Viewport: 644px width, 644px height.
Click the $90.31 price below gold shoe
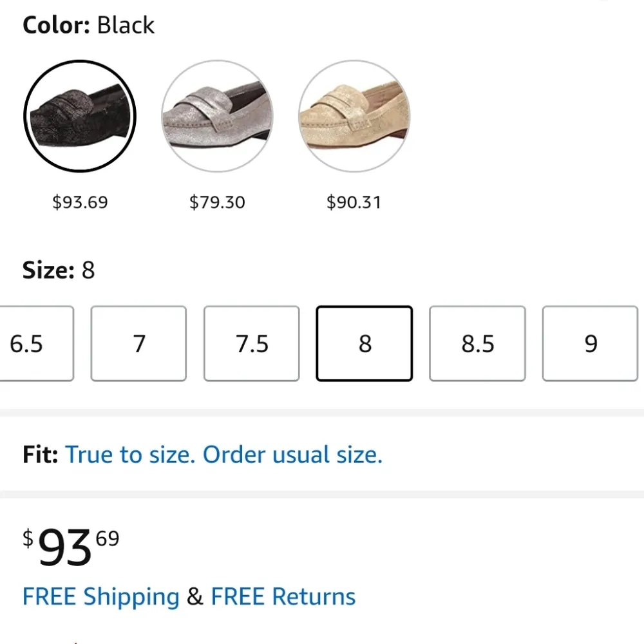[x=355, y=202]
